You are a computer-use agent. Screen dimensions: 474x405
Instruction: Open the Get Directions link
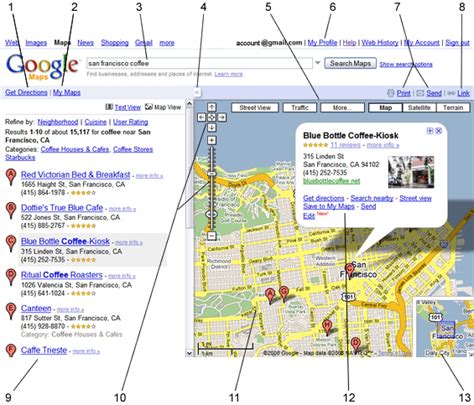click(26, 92)
